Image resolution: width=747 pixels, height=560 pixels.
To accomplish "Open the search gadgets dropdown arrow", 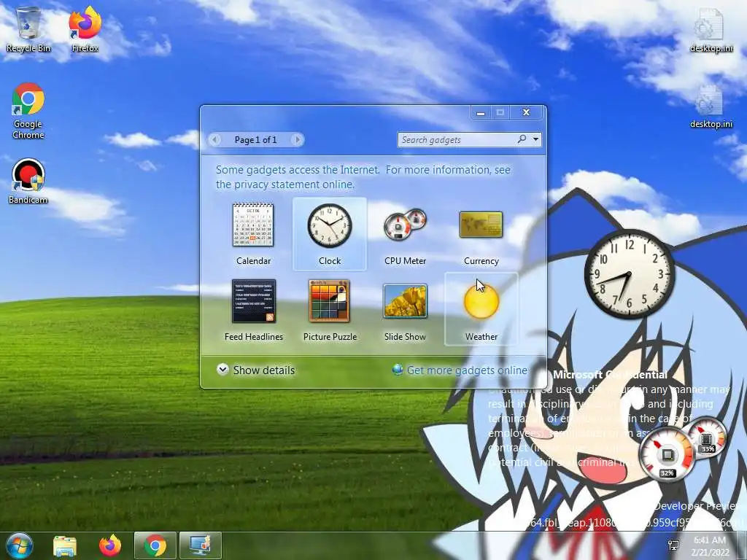I will tap(536, 139).
